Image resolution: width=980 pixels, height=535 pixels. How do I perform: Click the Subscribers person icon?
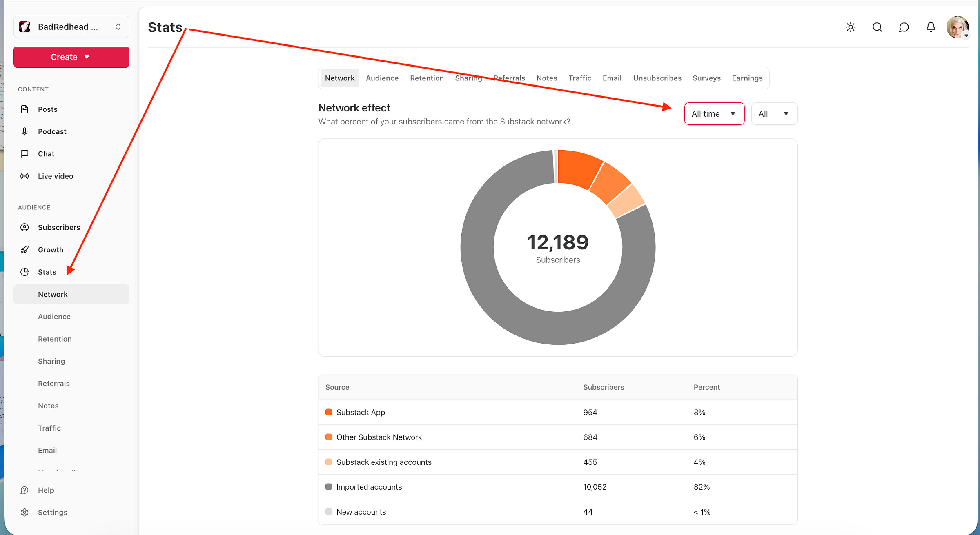24,227
